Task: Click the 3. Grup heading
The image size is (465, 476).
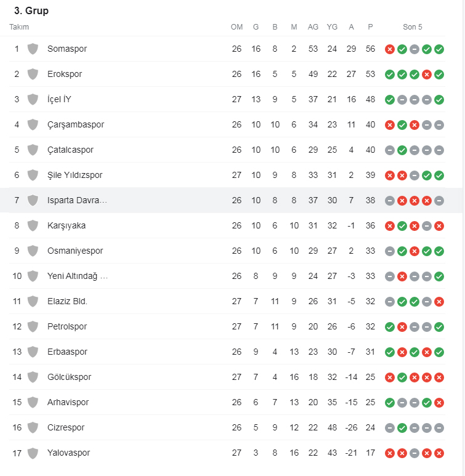Action: click(x=31, y=10)
